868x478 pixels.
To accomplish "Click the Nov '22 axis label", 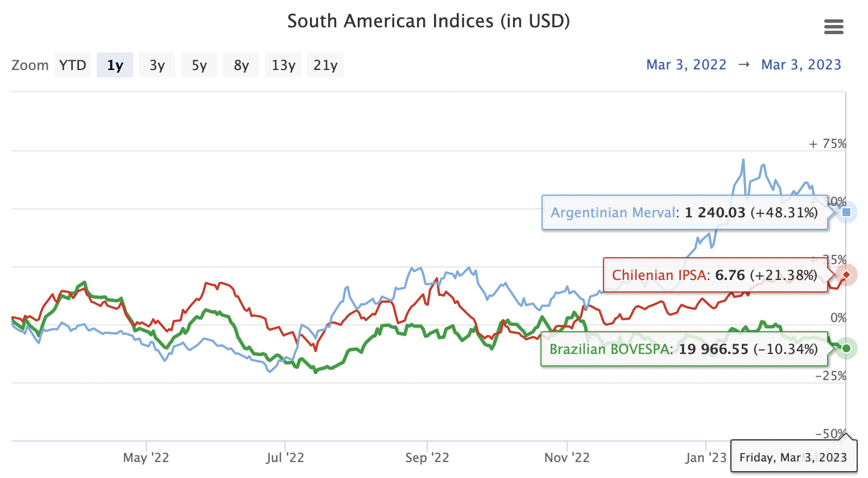I will coord(567,458).
